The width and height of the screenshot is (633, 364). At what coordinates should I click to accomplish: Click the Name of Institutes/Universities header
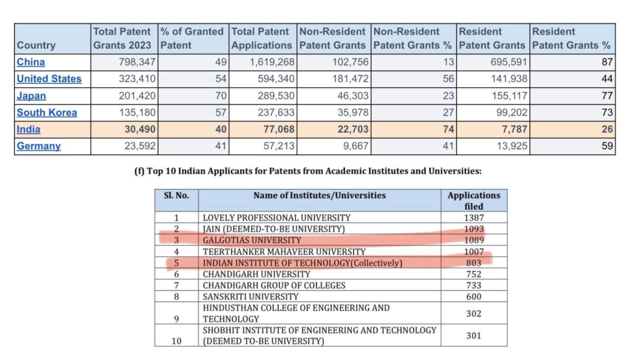click(x=319, y=195)
